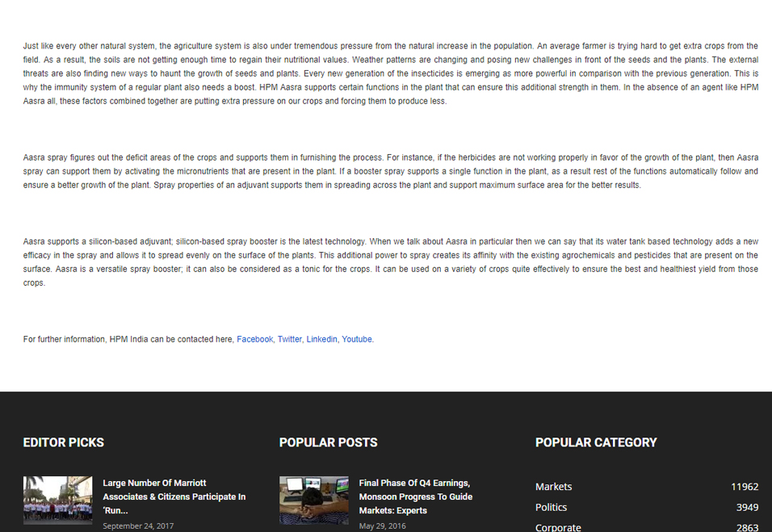Open the Politics category
The width and height of the screenshot is (772, 532).
551,507
